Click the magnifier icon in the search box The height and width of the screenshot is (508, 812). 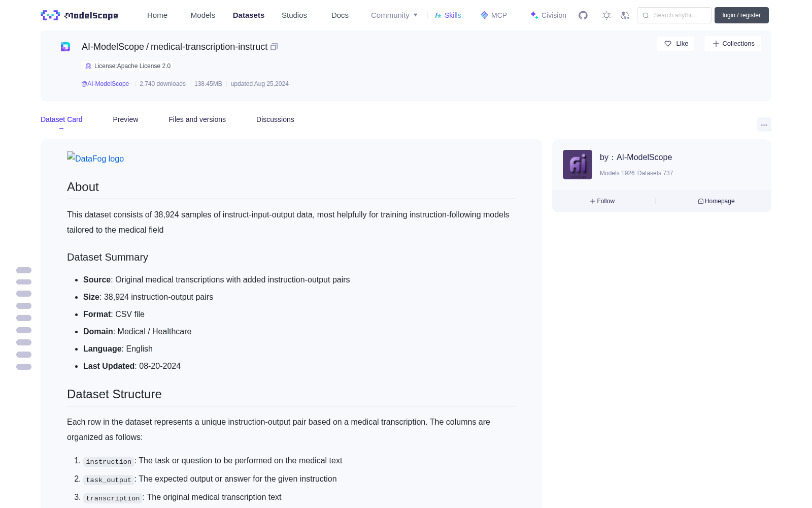point(646,15)
